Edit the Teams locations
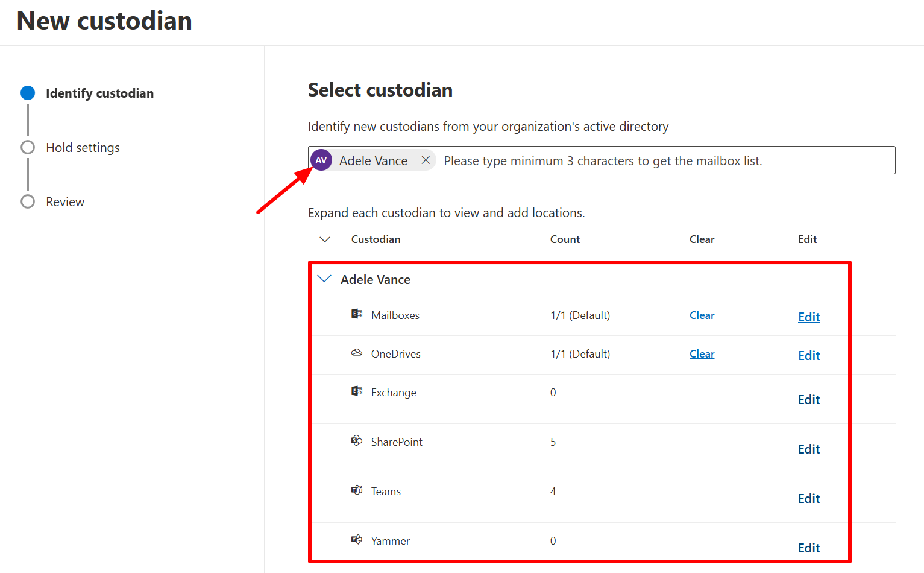 [808, 498]
